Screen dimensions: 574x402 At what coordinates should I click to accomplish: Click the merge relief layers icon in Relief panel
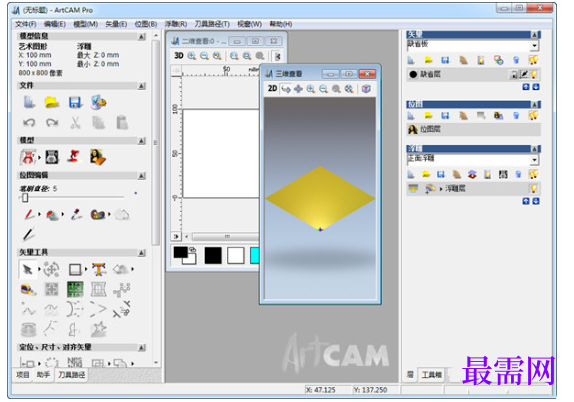(x=472, y=175)
